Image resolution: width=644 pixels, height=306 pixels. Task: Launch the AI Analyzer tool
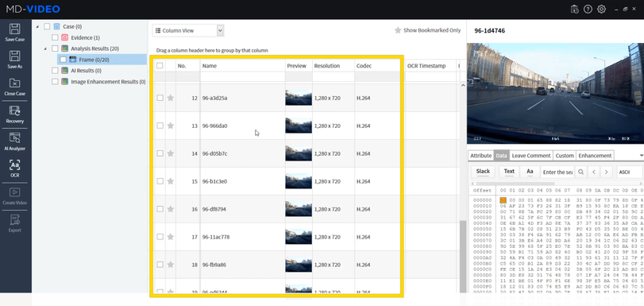coord(15,141)
